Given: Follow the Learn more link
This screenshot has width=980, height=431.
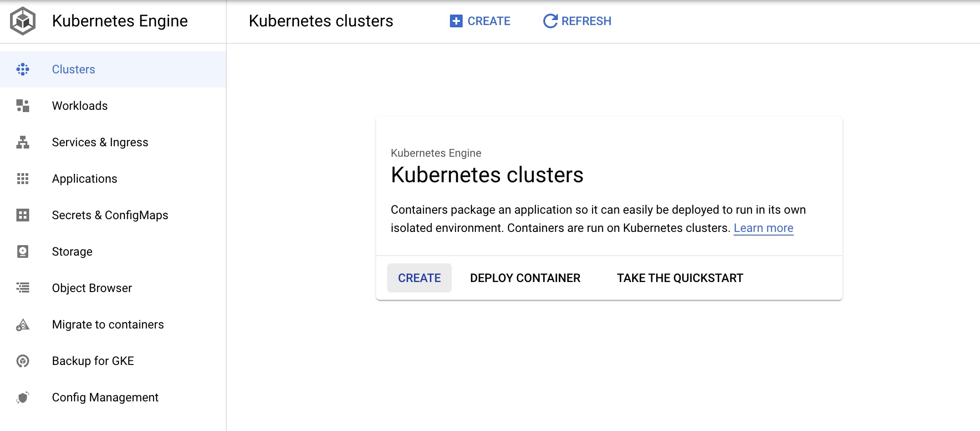Looking at the screenshot, I should point(763,228).
